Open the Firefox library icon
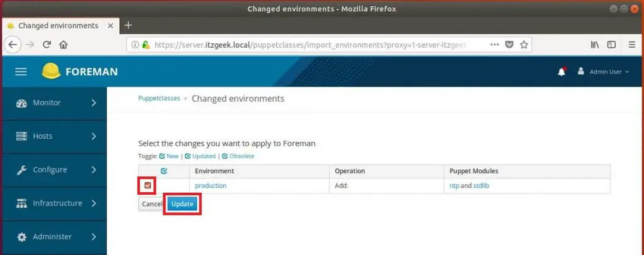Image resolution: width=644 pixels, height=255 pixels. (594, 45)
